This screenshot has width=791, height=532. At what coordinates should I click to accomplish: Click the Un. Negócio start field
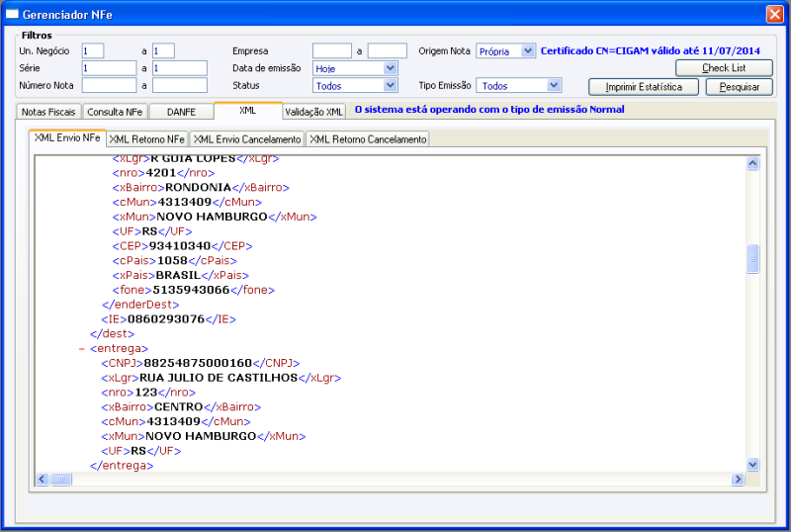(x=93, y=51)
